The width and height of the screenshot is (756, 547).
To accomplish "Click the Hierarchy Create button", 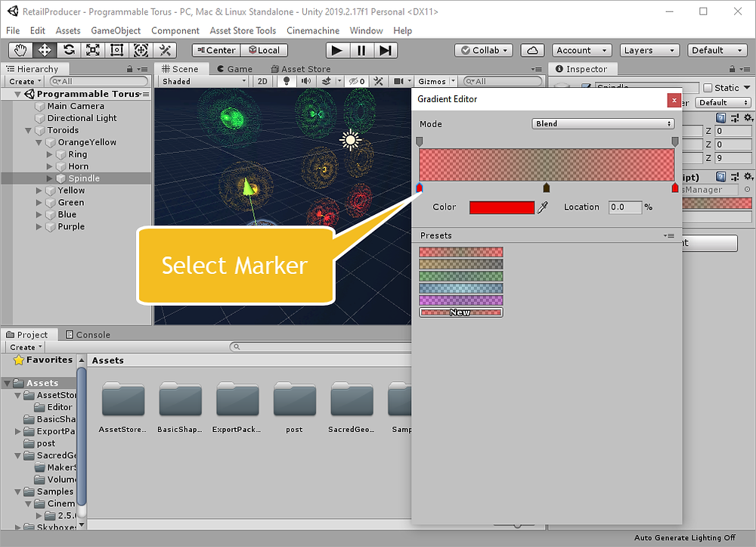I will (25, 81).
